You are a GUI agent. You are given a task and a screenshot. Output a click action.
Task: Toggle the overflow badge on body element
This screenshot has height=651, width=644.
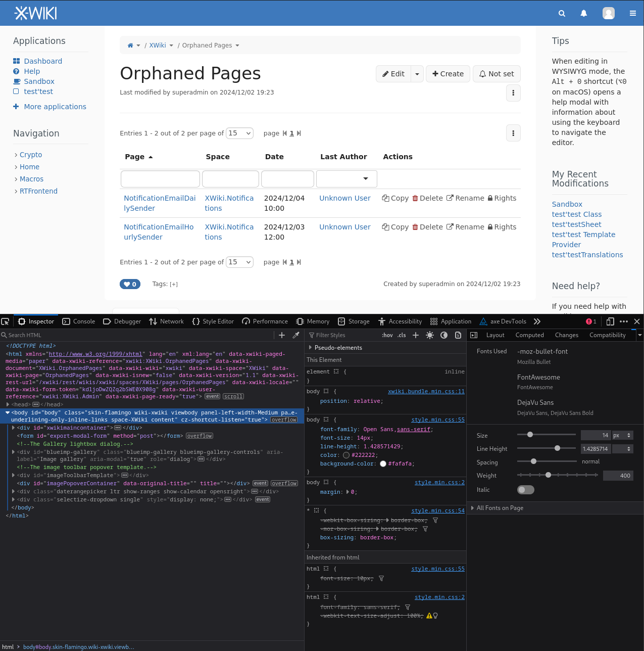click(284, 420)
